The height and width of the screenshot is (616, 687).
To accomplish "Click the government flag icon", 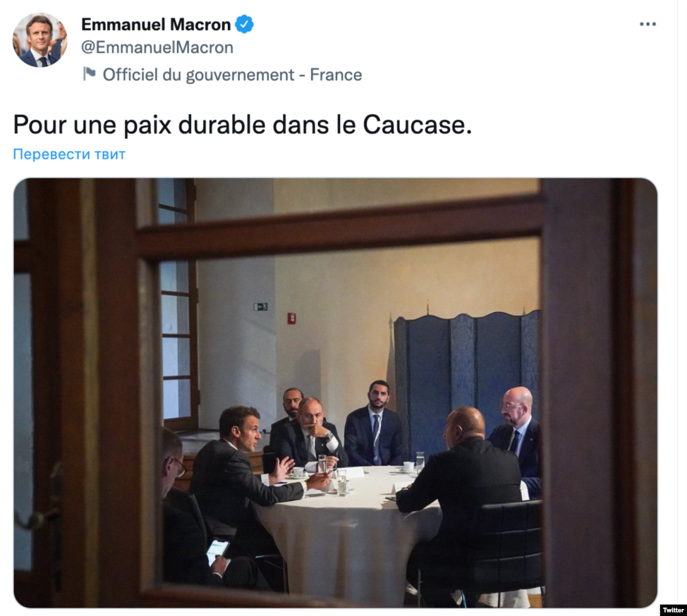I will click(x=90, y=74).
